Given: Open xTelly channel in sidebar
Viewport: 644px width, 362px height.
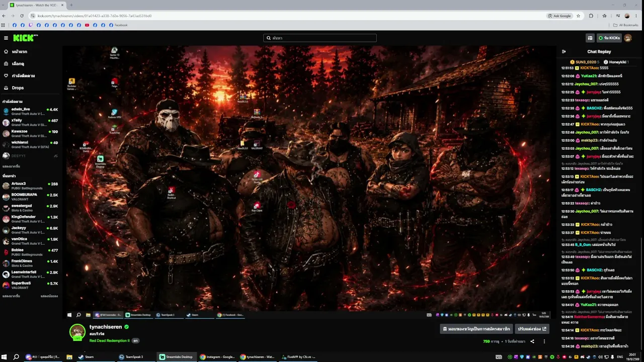Looking at the screenshot, I should [30, 122].
